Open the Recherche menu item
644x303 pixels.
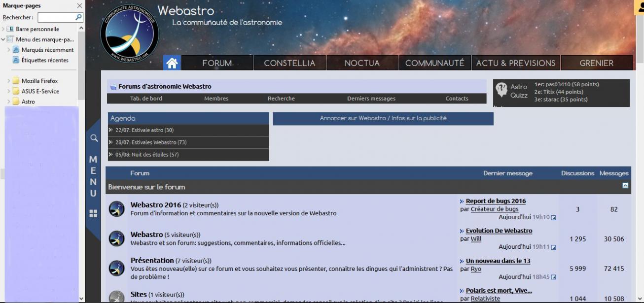281,99
